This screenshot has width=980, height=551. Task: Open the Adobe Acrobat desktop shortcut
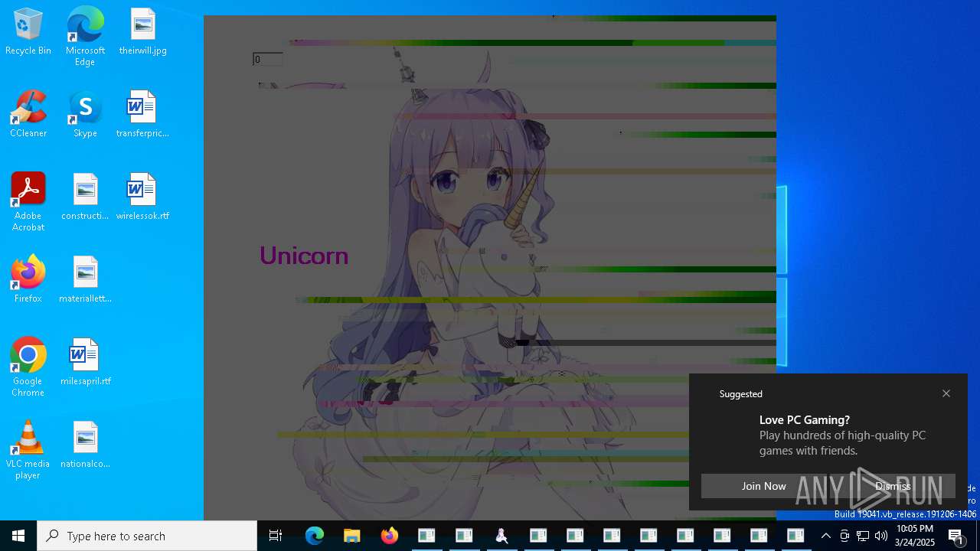[28, 202]
